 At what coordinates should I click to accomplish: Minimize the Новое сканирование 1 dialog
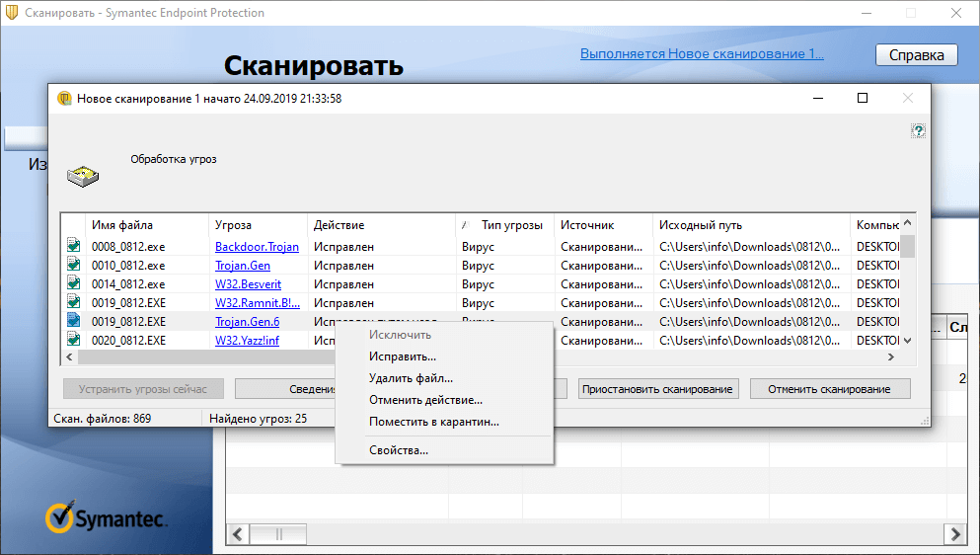[817, 98]
